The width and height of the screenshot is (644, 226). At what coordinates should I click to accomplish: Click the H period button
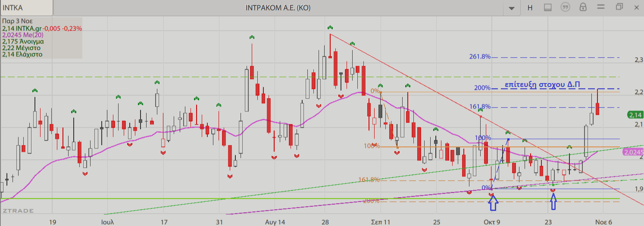(x=530, y=7)
